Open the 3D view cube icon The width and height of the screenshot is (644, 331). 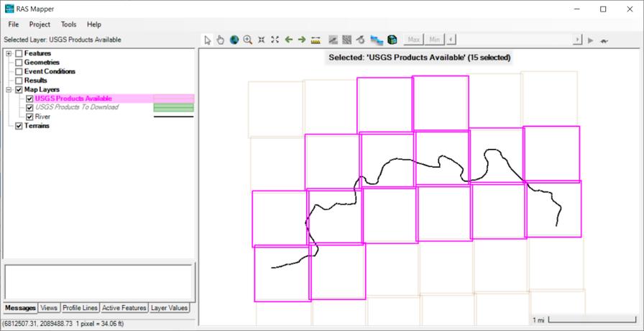(x=392, y=40)
